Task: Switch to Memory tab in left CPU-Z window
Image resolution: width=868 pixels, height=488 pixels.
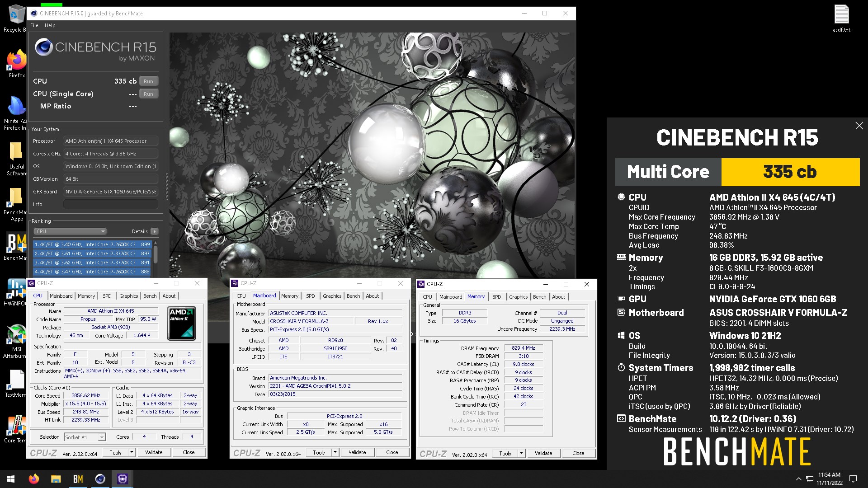Action: (x=86, y=296)
